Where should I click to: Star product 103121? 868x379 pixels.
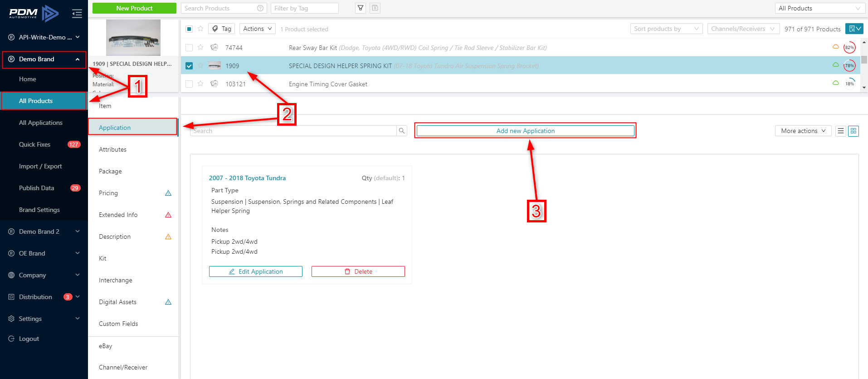point(200,84)
